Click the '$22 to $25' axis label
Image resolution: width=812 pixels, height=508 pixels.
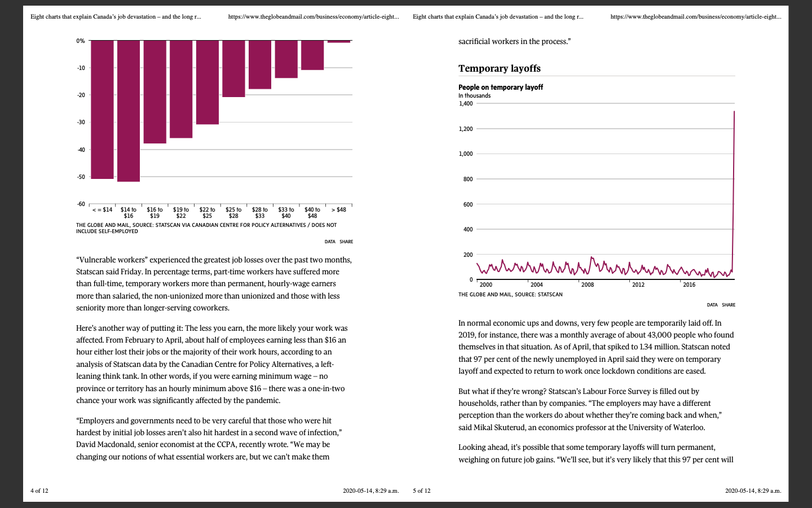pyautogui.click(x=207, y=213)
